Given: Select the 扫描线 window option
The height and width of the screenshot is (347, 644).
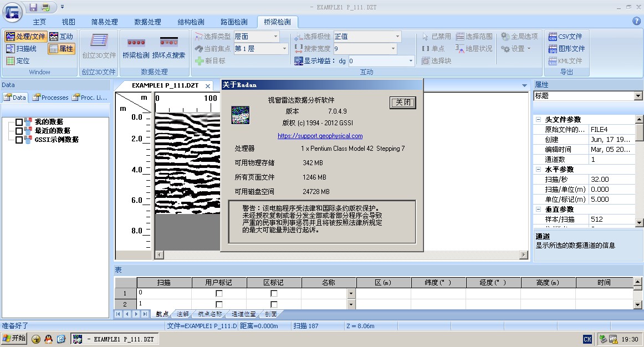Looking at the screenshot, I should 22,48.
